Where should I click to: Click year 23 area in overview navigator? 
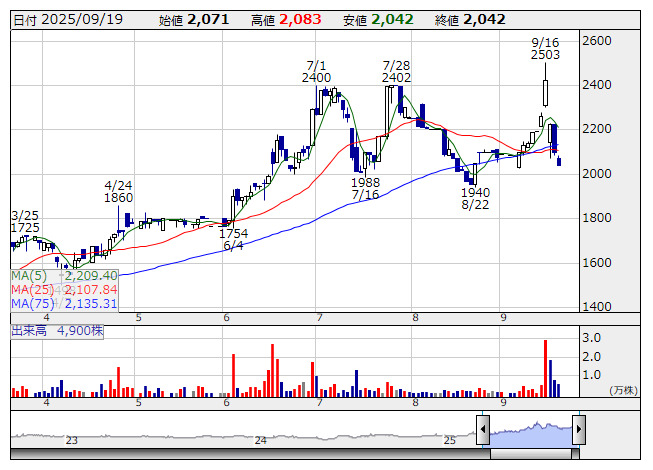71,439
